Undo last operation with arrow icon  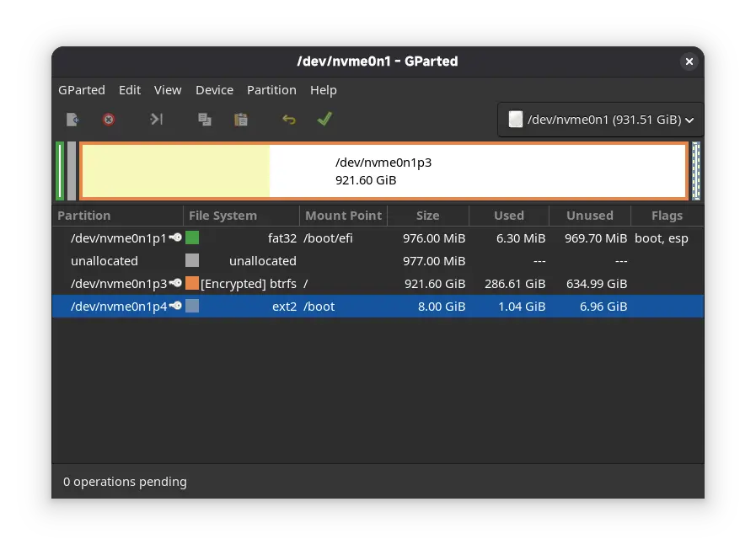click(x=289, y=119)
